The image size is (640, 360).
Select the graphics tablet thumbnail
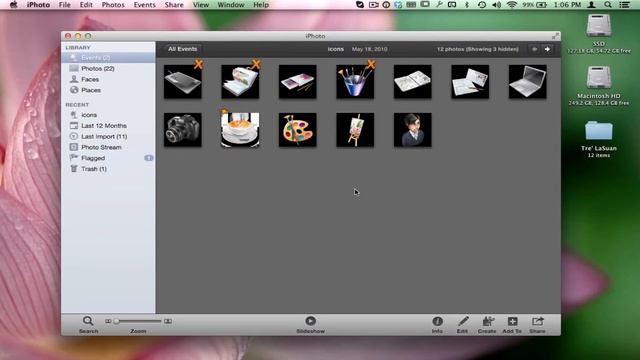click(182, 82)
